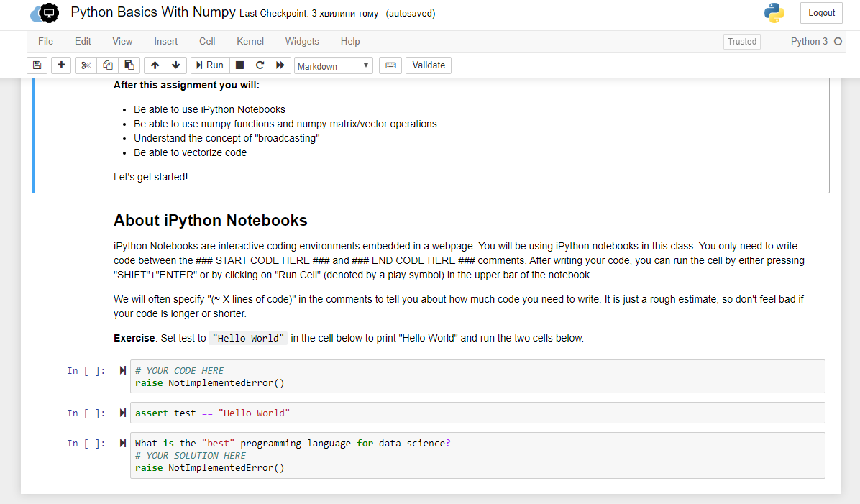This screenshot has height=504, width=860.
Task: Interrupt the kernel with stop icon
Action: tap(239, 65)
